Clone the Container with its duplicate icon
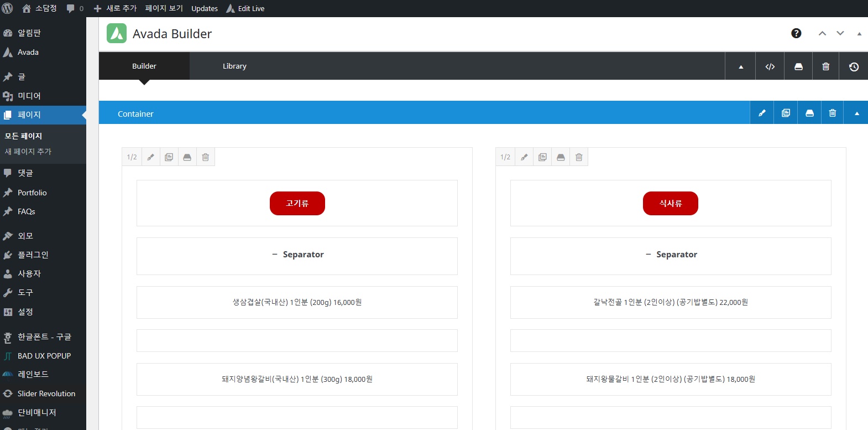The image size is (868, 430). click(786, 113)
